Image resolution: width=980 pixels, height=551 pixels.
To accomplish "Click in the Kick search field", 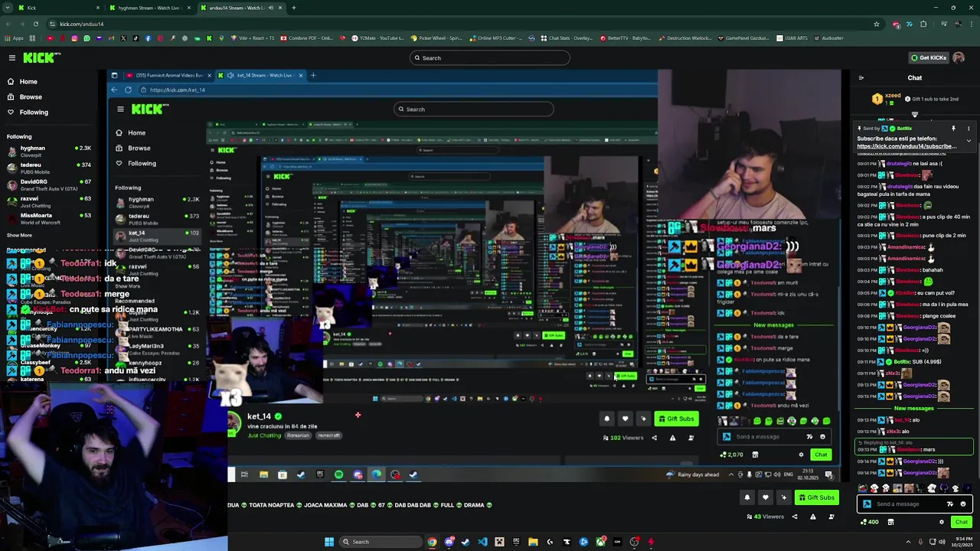I will (489, 57).
